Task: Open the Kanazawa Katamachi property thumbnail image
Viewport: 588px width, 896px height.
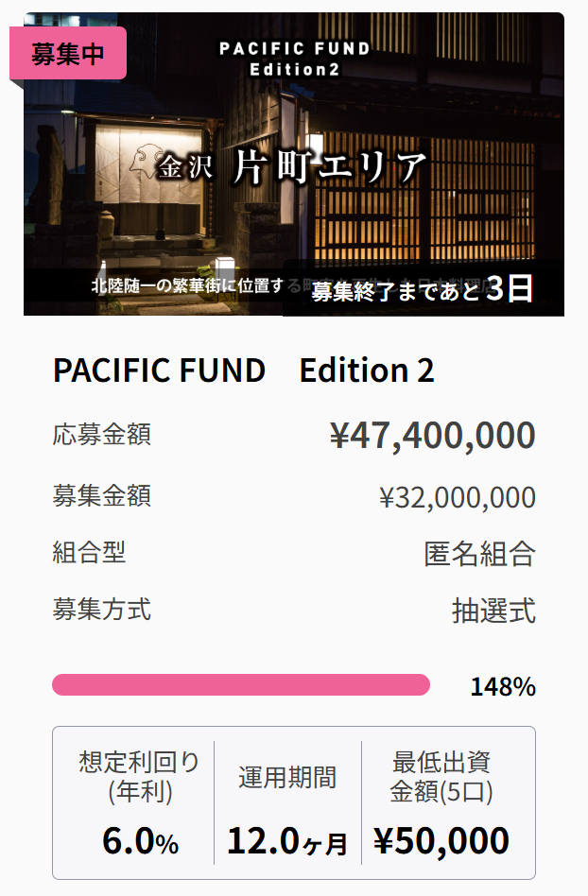Action: click(x=294, y=164)
